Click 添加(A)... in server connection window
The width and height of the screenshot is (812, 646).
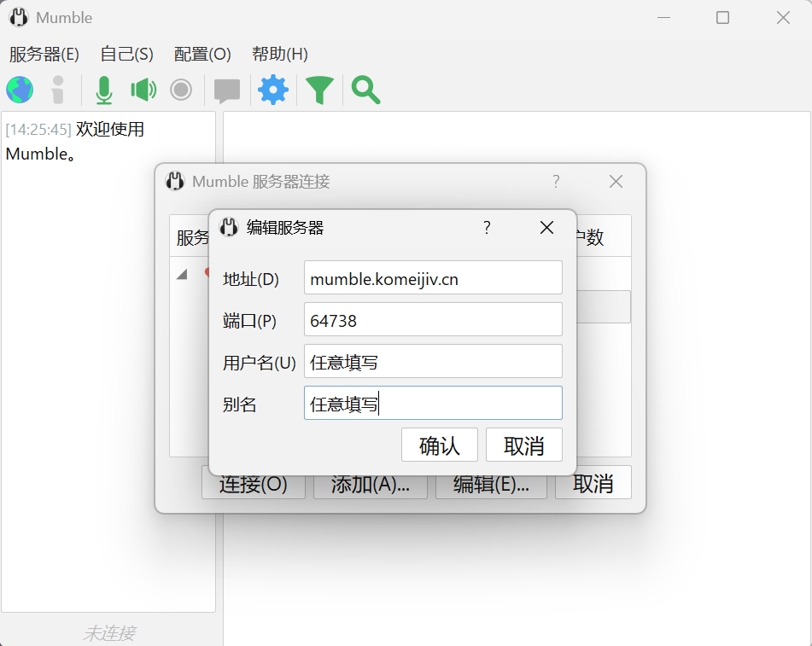pyautogui.click(x=371, y=486)
